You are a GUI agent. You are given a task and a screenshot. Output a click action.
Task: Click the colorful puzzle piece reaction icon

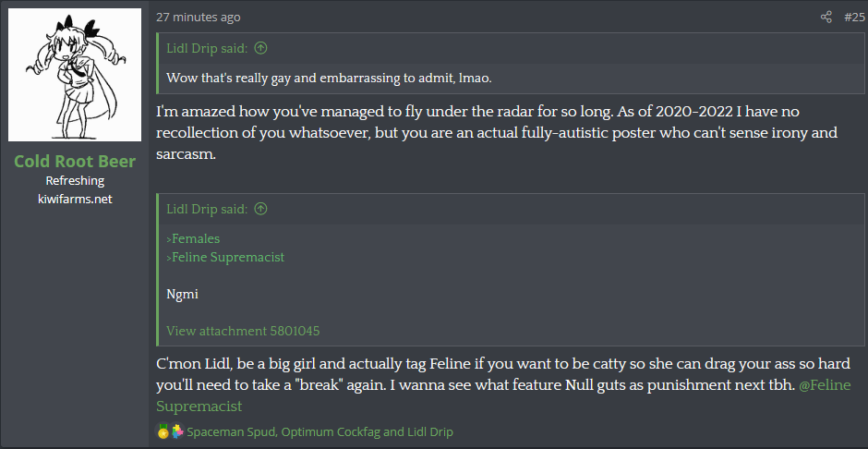(176, 431)
